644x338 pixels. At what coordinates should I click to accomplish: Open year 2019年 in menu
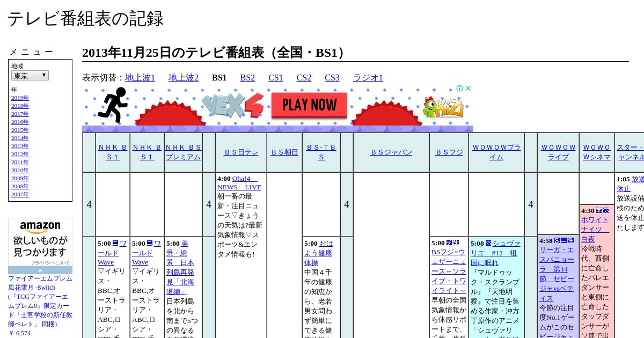[x=20, y=98]
